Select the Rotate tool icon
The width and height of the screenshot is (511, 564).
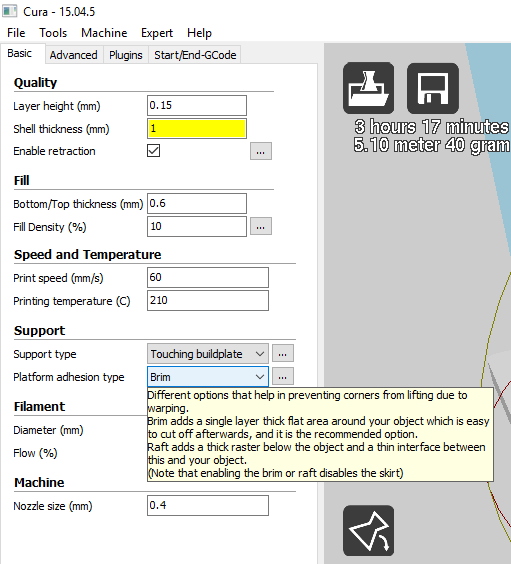coord(368,531)
